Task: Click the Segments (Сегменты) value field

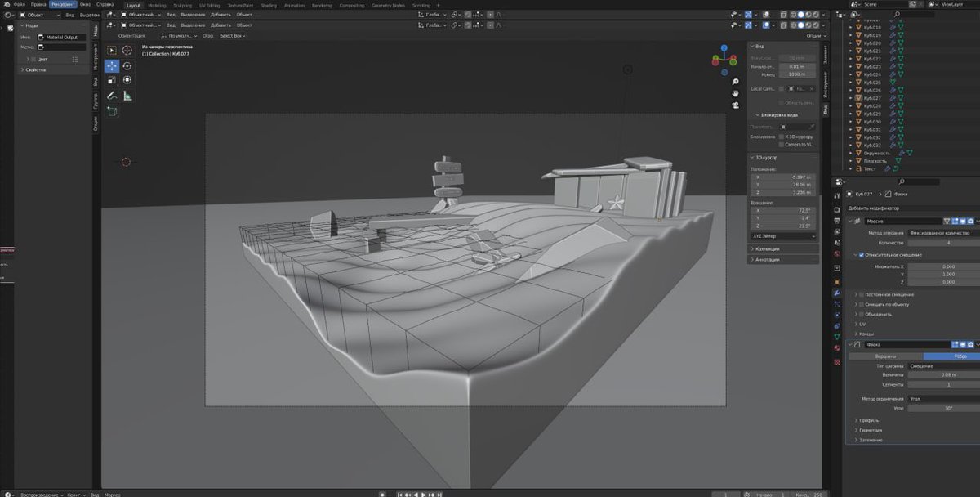Action: 943,384
